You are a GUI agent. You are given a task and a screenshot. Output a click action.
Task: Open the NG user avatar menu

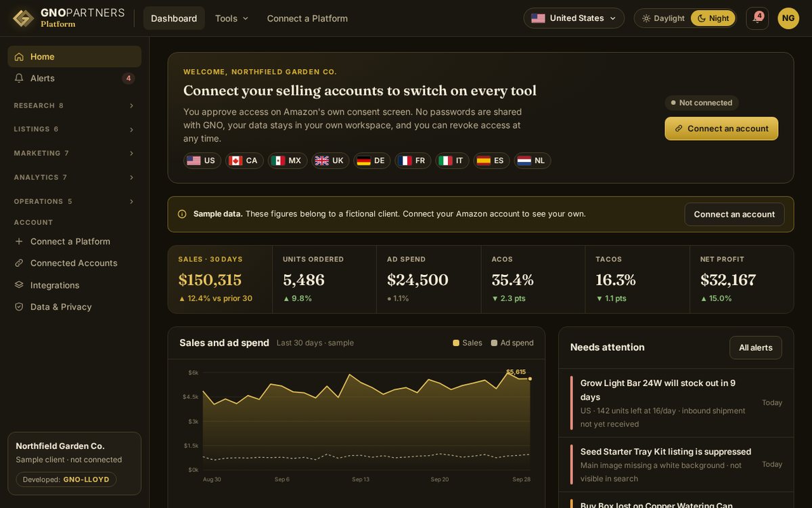point(788,18)
